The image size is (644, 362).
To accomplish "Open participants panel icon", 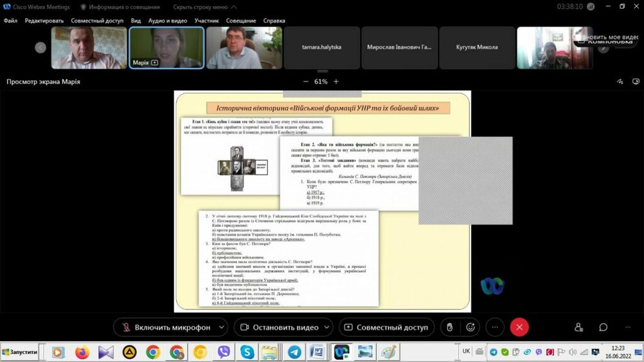I will click(x=579, y=327).
